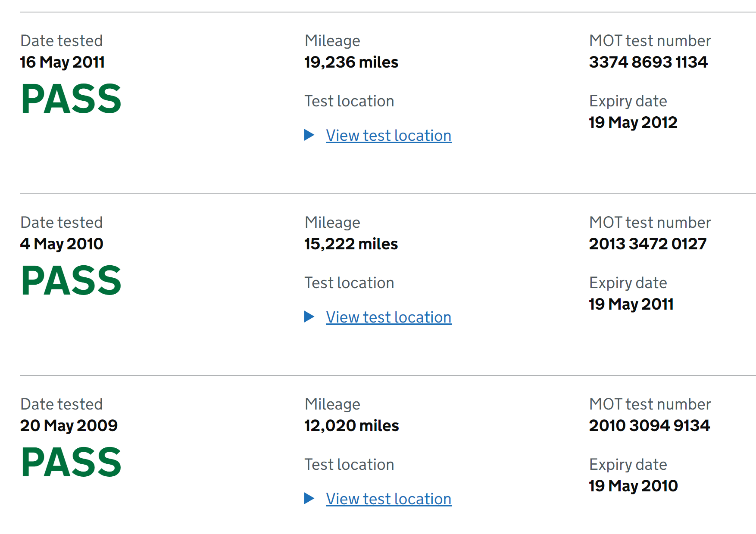Click MOT test number 2010 3094 9134
Screen dimensions: 756x534
click(x=649, y=426)
